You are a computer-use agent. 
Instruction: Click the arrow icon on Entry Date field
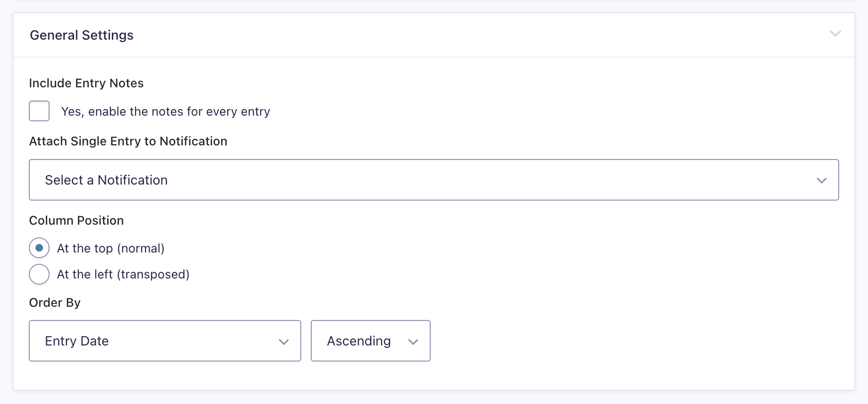coord(284,342)
